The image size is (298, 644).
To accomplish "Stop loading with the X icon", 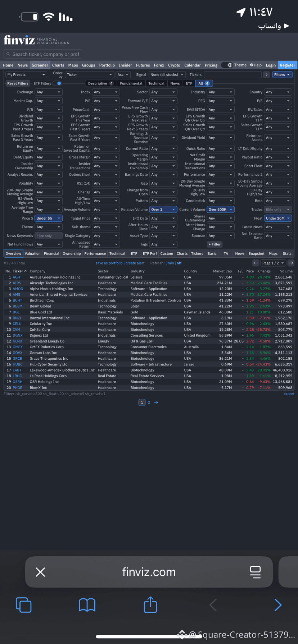I will tap(40, 572).
